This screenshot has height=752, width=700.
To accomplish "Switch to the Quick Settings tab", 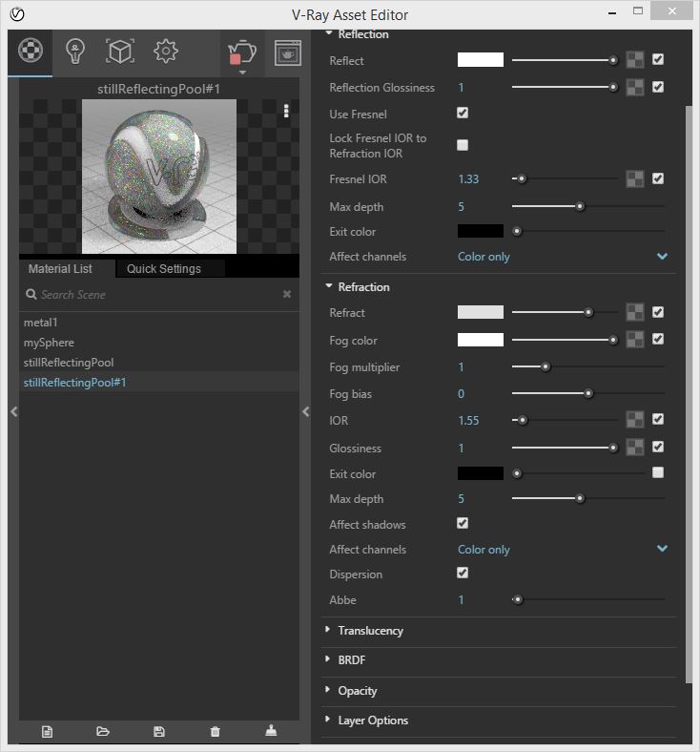I will 170,268.
